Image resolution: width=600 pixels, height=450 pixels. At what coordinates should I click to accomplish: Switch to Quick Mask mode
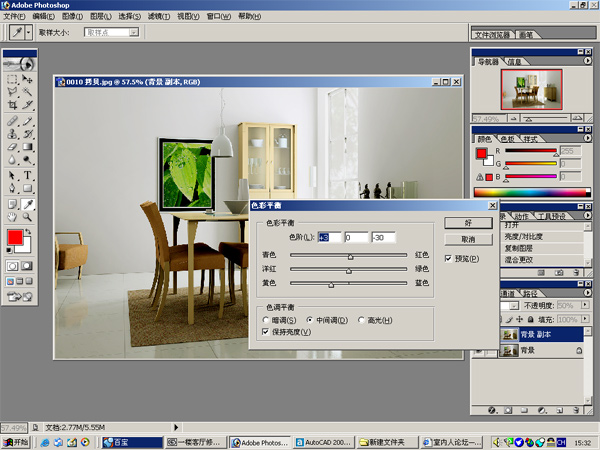[27, 266]
